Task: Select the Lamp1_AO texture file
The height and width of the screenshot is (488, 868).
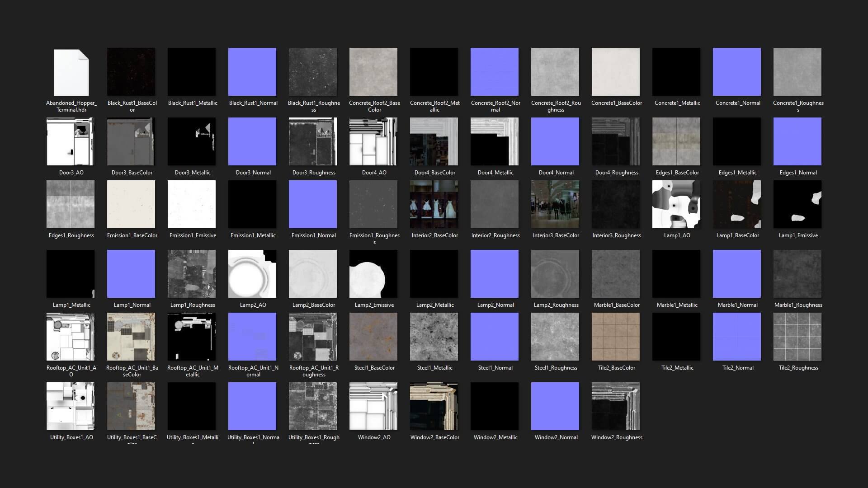Action: pyautogui.click(x=676, y=204)
